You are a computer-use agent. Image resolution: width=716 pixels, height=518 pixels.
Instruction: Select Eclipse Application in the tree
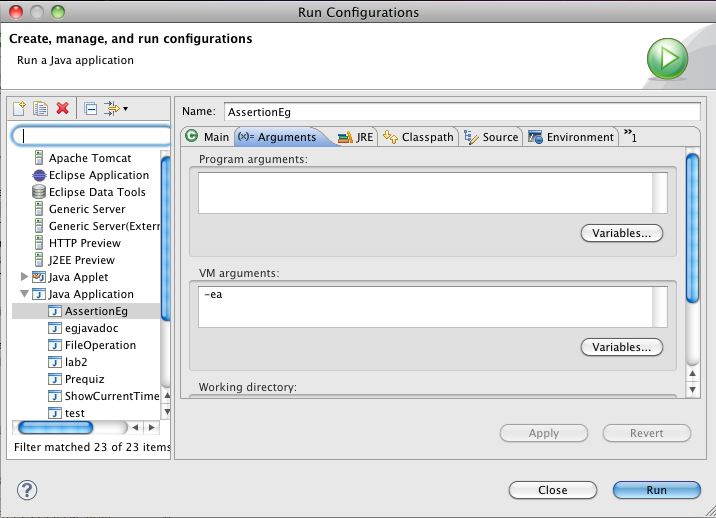point(99,175)
